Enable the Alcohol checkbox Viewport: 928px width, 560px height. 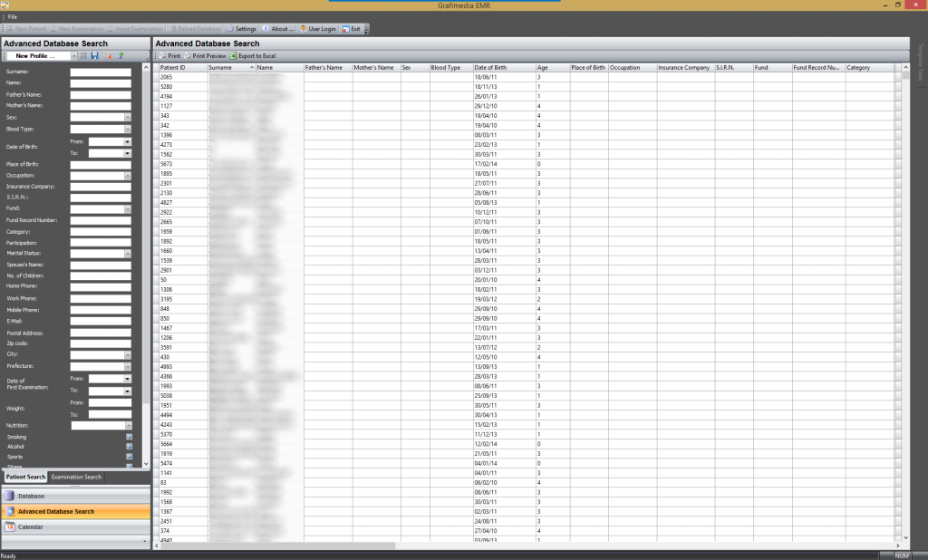pos(129,447)
